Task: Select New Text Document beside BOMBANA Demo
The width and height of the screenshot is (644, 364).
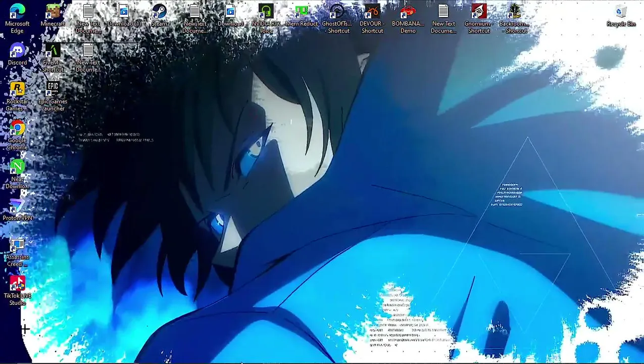Action: [443, 19]
